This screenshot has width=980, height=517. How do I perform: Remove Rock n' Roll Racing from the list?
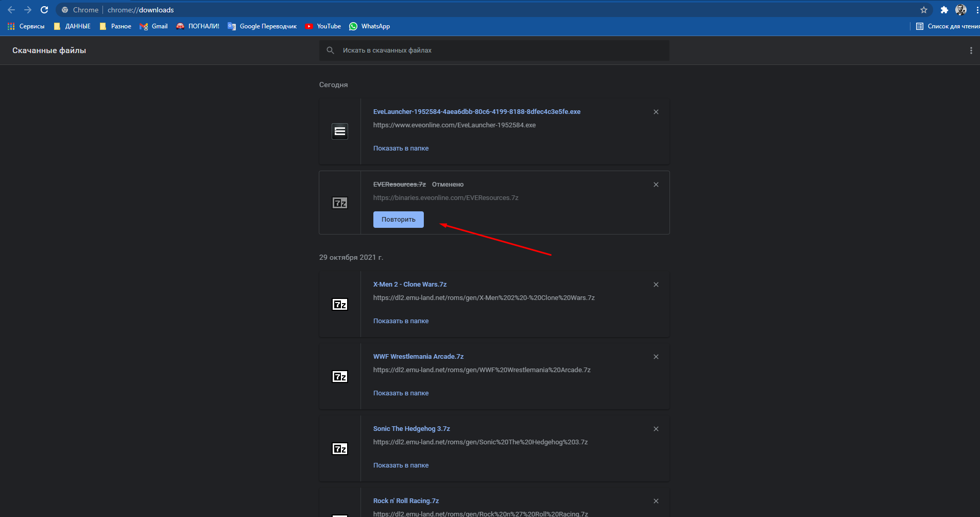656,501
